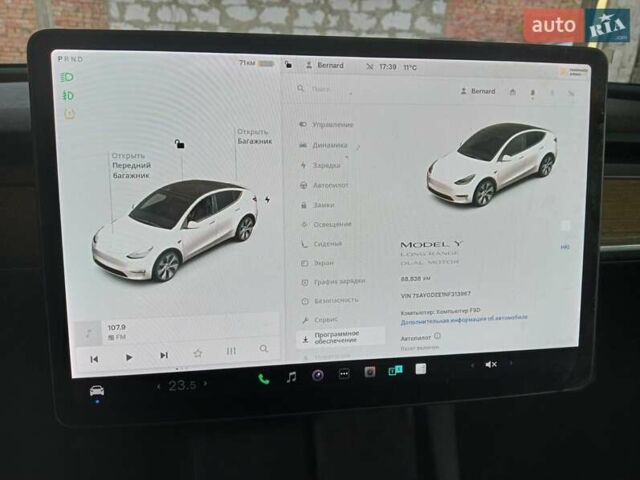Tap the lock icon in status bar
This screenshot has height=480, width=640.
point(288,64)
